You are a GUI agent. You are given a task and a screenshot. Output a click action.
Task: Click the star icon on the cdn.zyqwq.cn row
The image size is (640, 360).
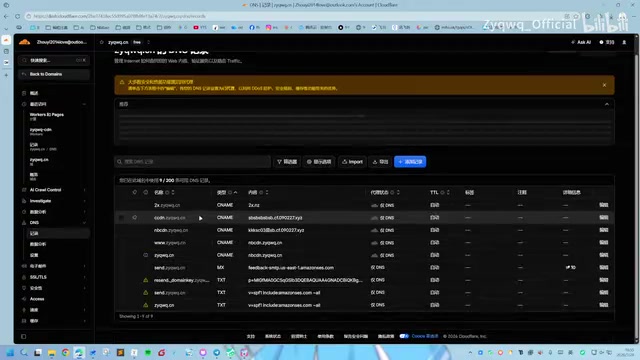click(x=135, y=218)
